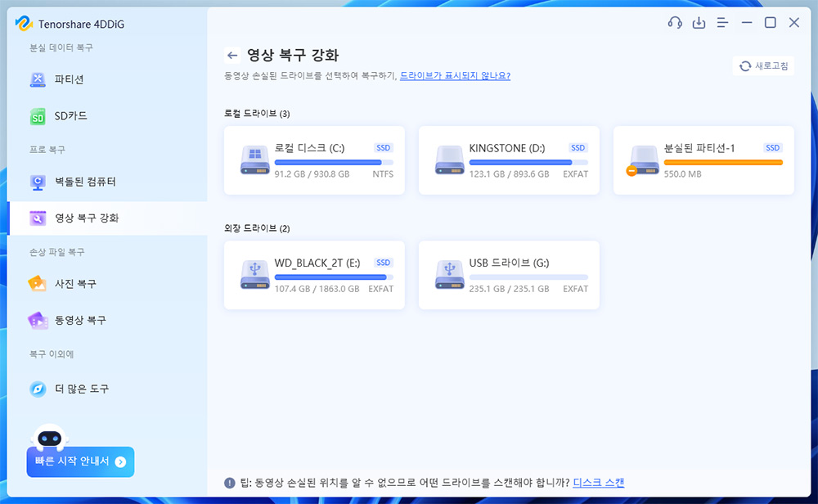Click the 107.4 GB / 1863.0 GB text

[x=317, y=289]
